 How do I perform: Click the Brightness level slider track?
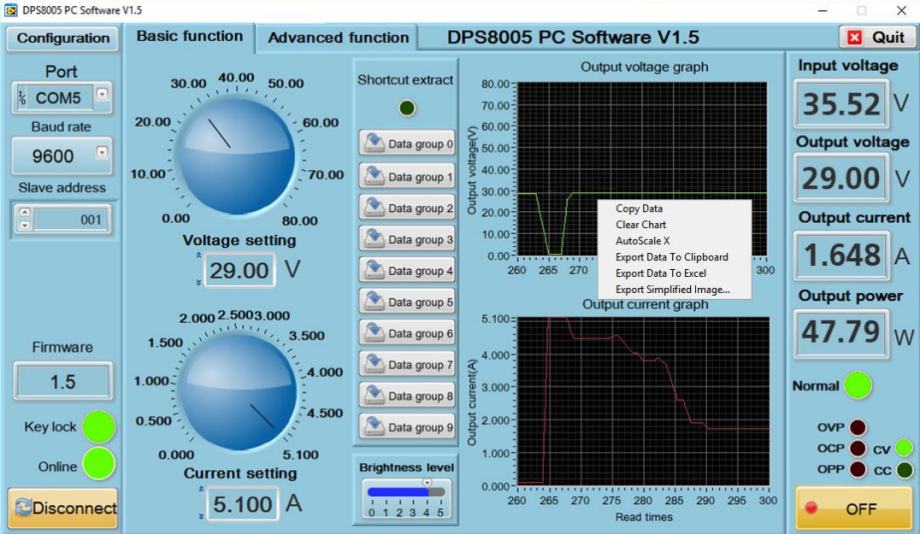click(405, 492)
